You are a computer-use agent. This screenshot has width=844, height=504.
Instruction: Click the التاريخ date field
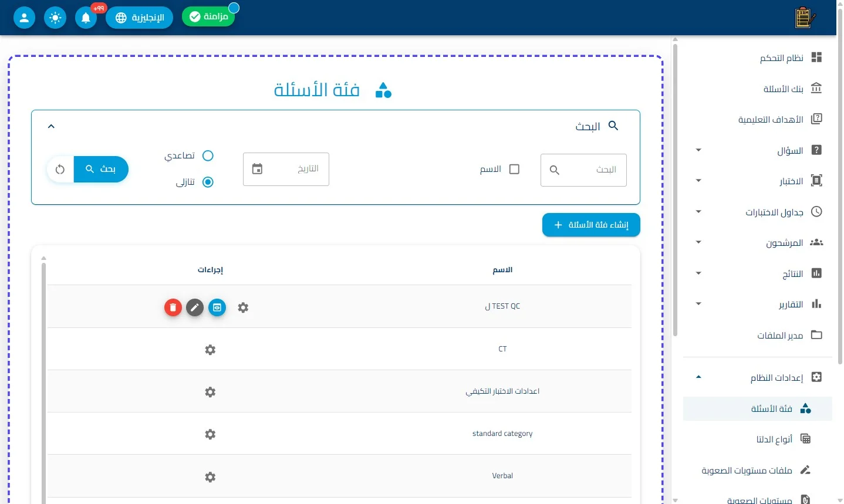coord(286,169)
